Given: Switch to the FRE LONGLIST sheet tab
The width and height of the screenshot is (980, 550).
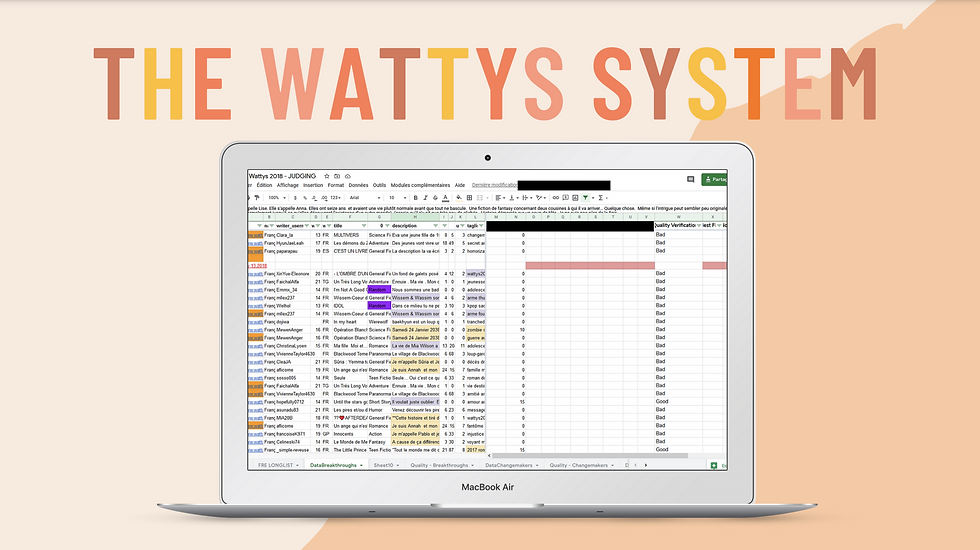Looking at the screenshot, I should (279, 465).
